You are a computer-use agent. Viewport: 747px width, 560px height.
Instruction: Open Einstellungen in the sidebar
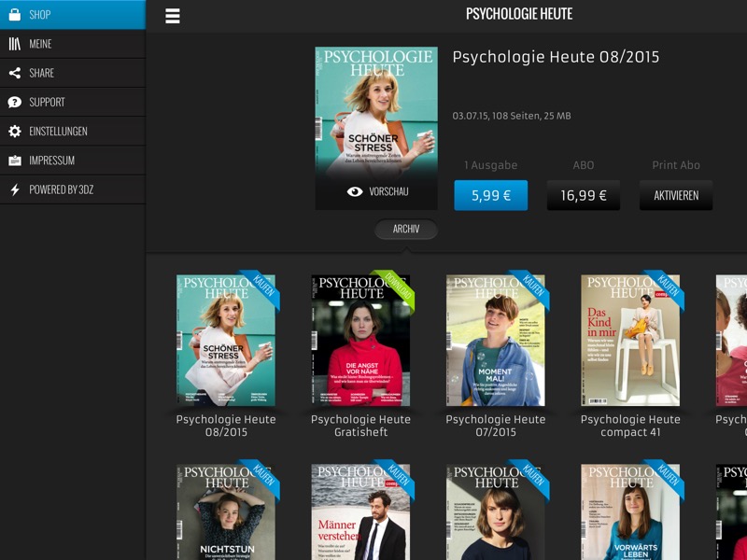(73, 131)
